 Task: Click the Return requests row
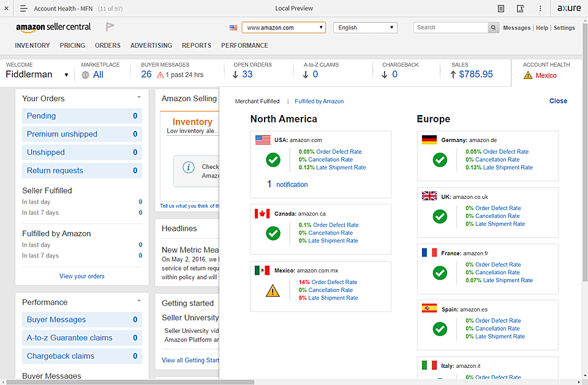(x=81, y=171)
